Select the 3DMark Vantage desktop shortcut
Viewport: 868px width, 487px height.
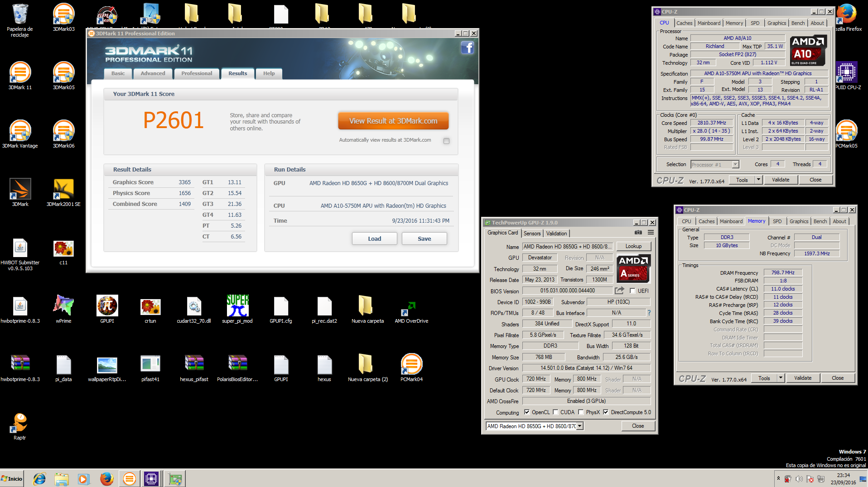point(20,134)
